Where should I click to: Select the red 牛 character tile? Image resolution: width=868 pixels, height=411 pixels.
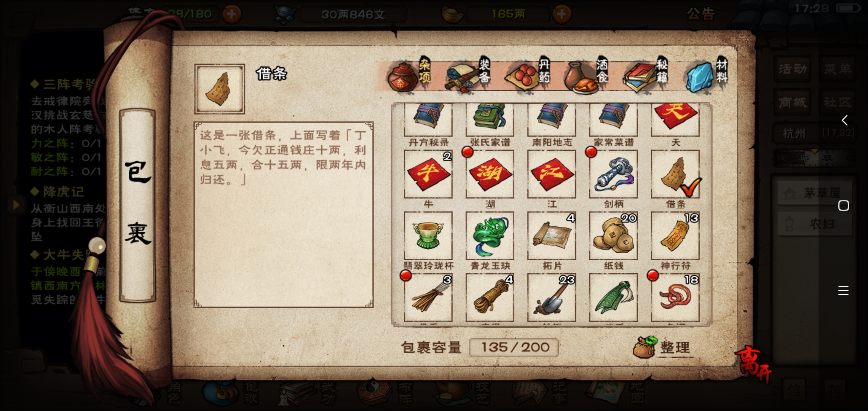428,174
